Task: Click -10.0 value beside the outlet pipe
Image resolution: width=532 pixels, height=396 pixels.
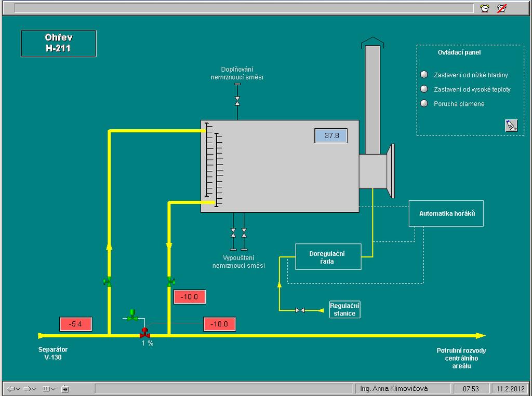Action: tap(190, 297)
